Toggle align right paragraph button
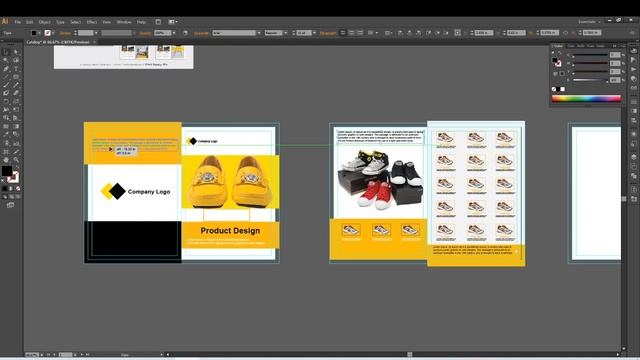The height and width of the screenshot is (360, 640). click(x=360, y=33)
